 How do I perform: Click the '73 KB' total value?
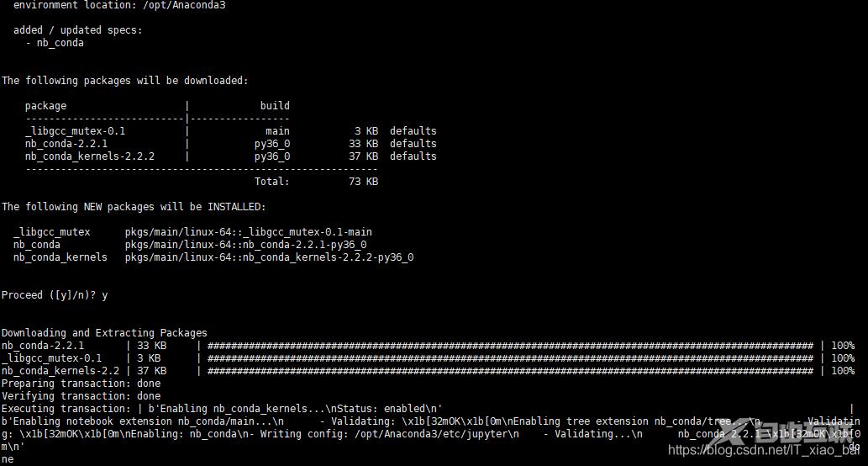click(363, 181)
